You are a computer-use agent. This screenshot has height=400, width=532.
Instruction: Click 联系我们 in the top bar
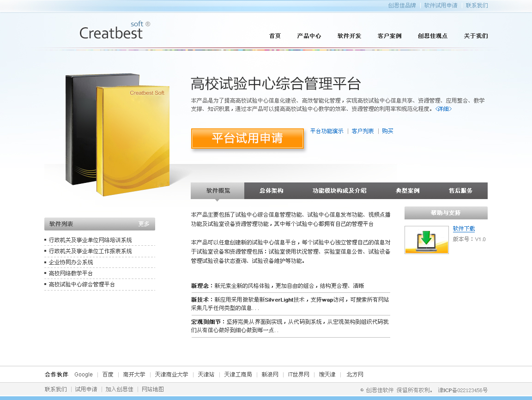[477, 6]
